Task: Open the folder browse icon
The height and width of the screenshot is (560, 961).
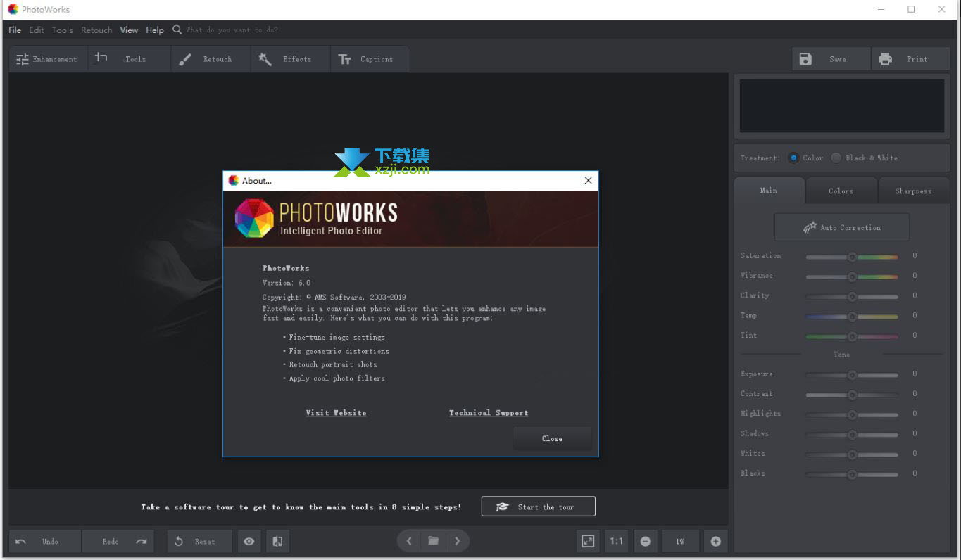Action: pos(434,540)
